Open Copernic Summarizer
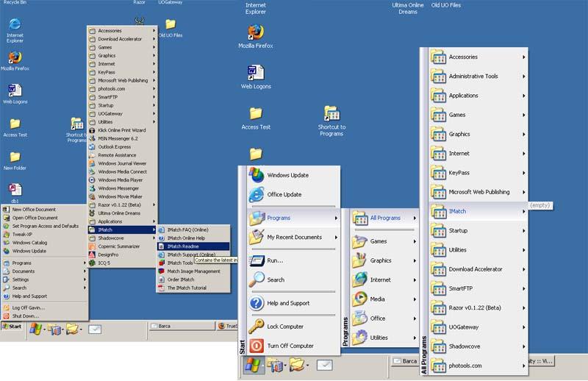This screenshot has height=381, width=588. click(122, 246)
